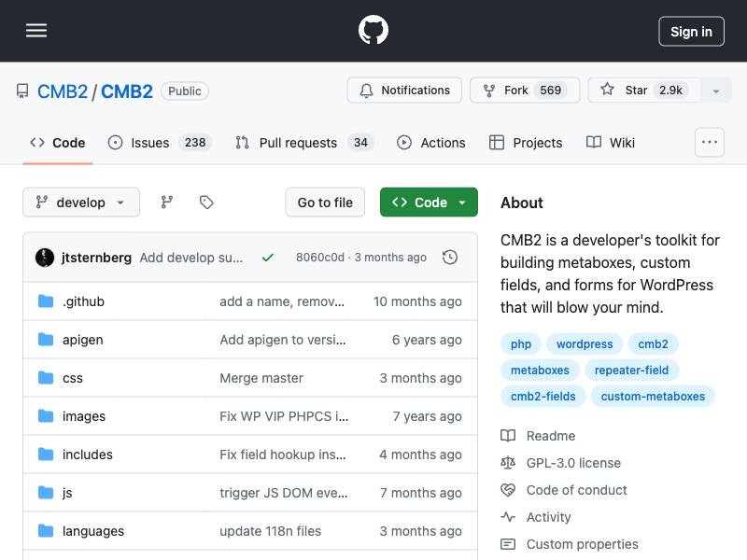View the commit check status checkmark

pyautogui.click(x=268, y=258)
